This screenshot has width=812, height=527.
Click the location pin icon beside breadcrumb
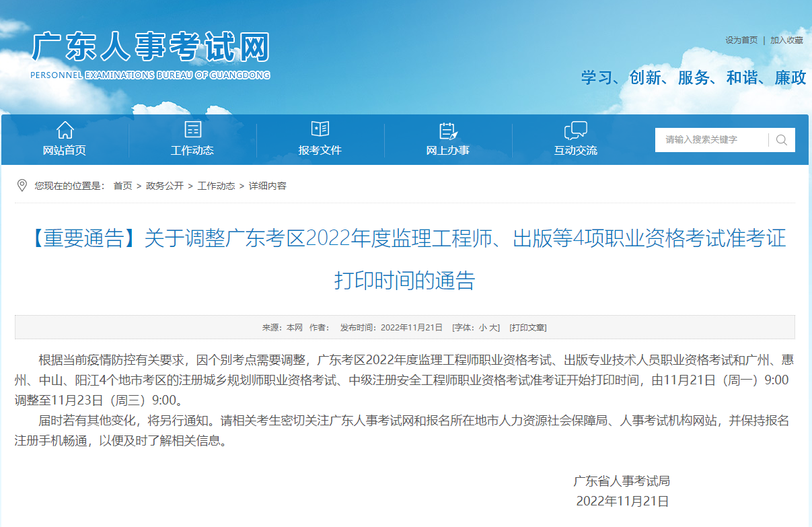(22, 185)
